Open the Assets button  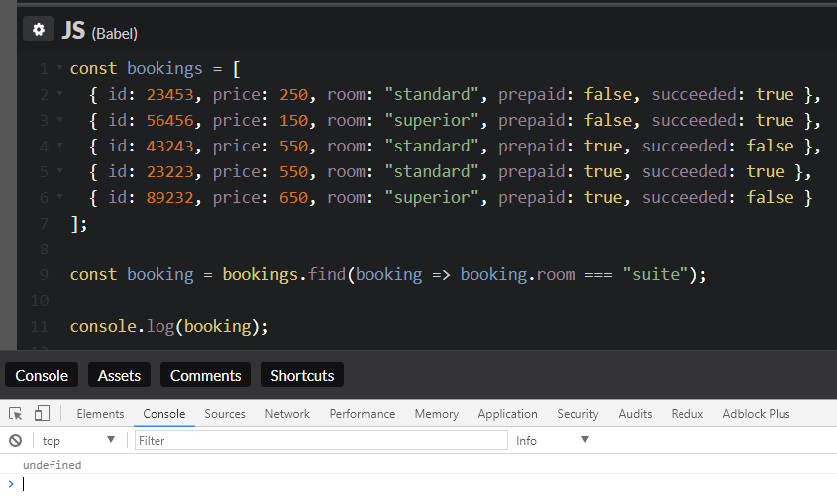coord(119,375)
